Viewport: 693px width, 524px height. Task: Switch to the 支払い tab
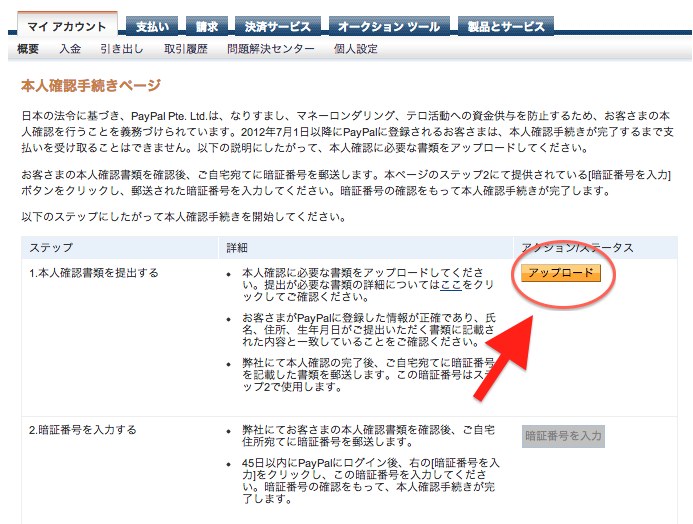point(152,26)
